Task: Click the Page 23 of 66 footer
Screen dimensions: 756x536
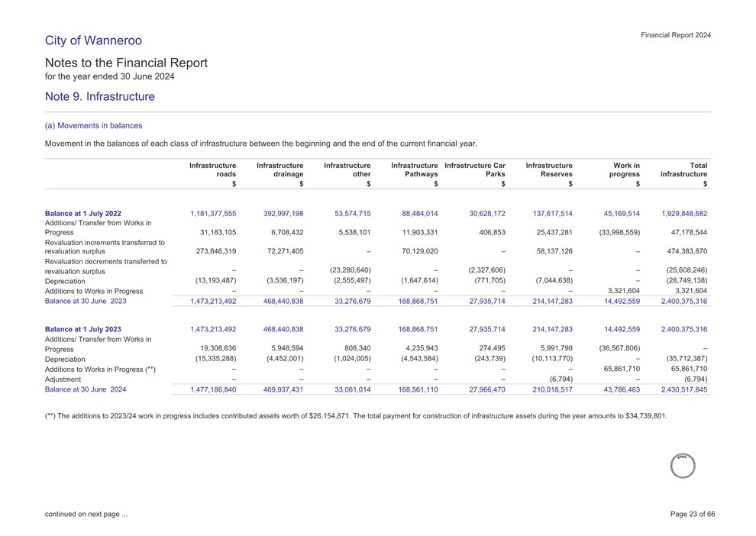Action: pyautogui.click(x=692, y=514)
